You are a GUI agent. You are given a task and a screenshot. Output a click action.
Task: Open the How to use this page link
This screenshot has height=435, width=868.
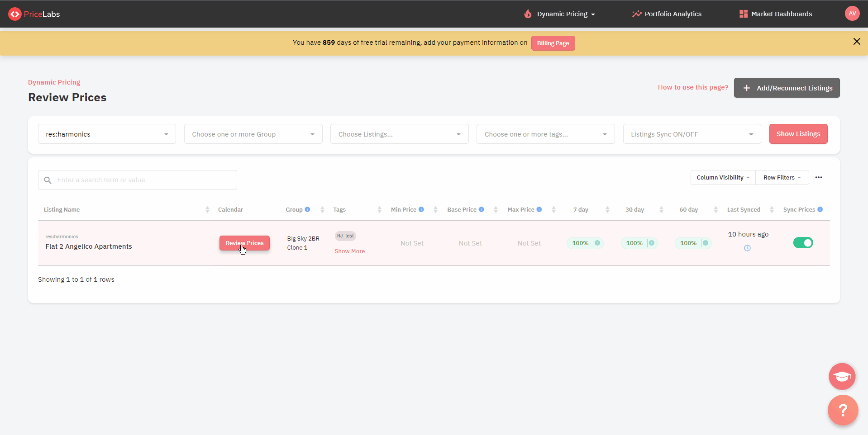pyautogui.click(x=693, y=87)
